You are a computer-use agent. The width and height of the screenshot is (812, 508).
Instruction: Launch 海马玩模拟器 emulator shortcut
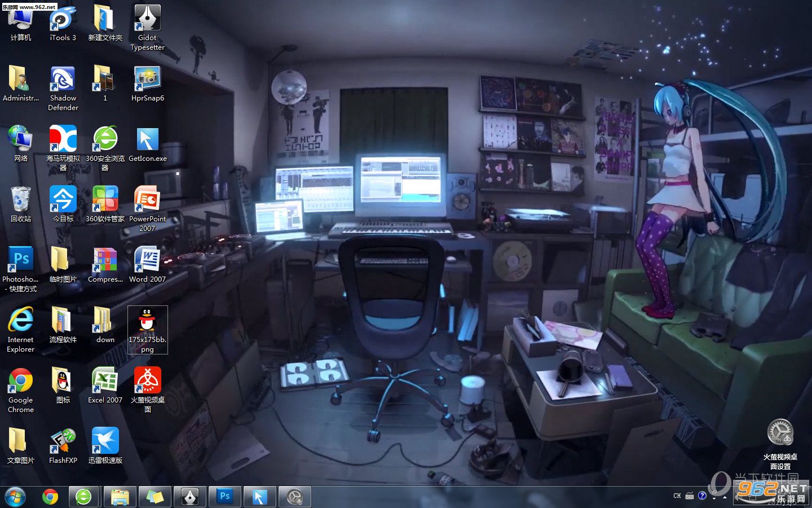(x=63, y=148)
